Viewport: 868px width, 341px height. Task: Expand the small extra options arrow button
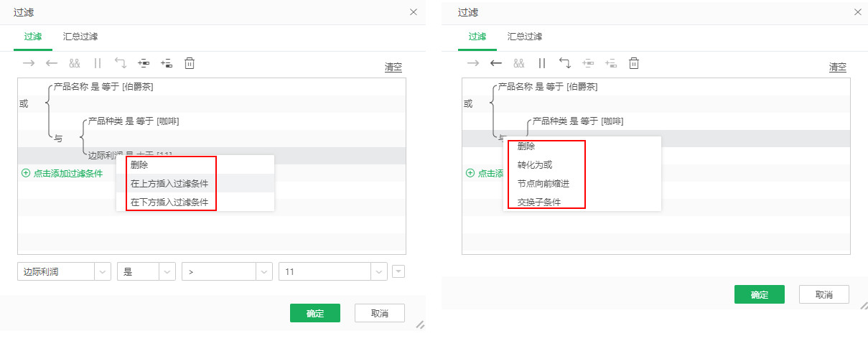(x=398, y=271)
